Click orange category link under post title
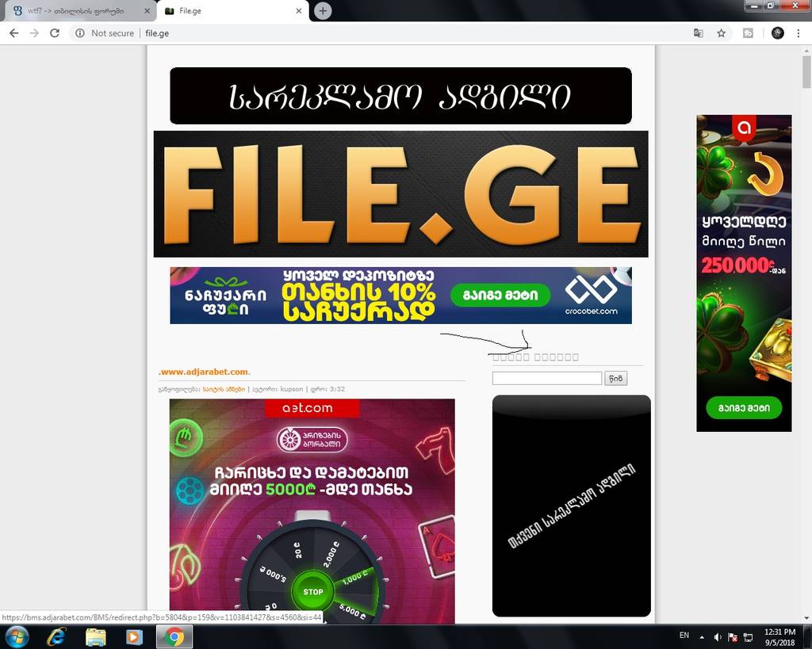Image resolution: width=812 pixels, height=649 pixels. pyautogui.click(x=224, y=389)
